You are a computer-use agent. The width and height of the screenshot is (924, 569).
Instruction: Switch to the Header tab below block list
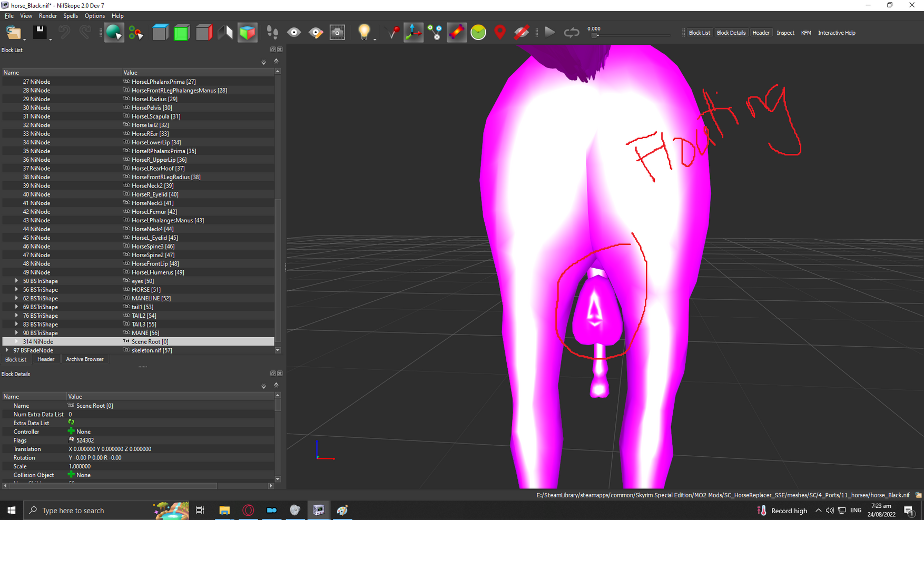[46, 359]
